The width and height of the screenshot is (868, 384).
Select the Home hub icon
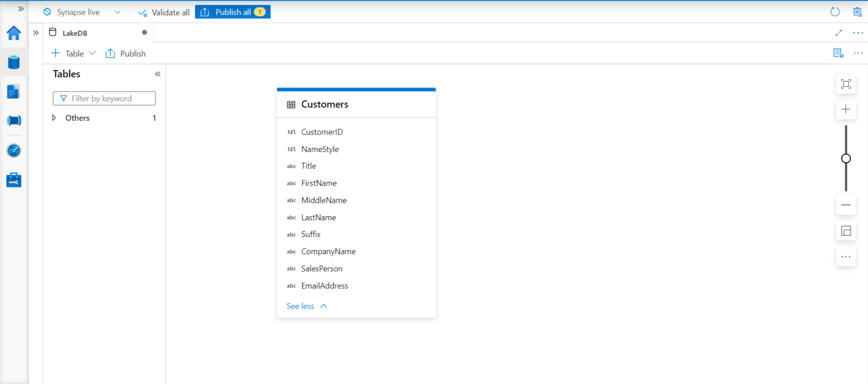[13, 33]
